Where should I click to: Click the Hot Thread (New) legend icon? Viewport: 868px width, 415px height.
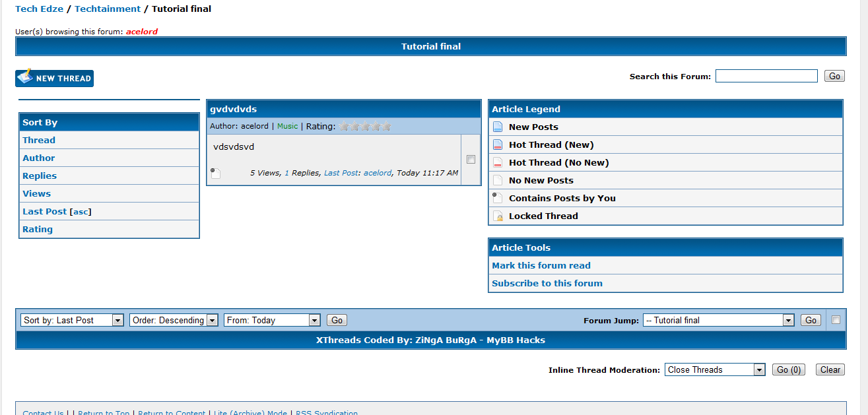[498, 145]
